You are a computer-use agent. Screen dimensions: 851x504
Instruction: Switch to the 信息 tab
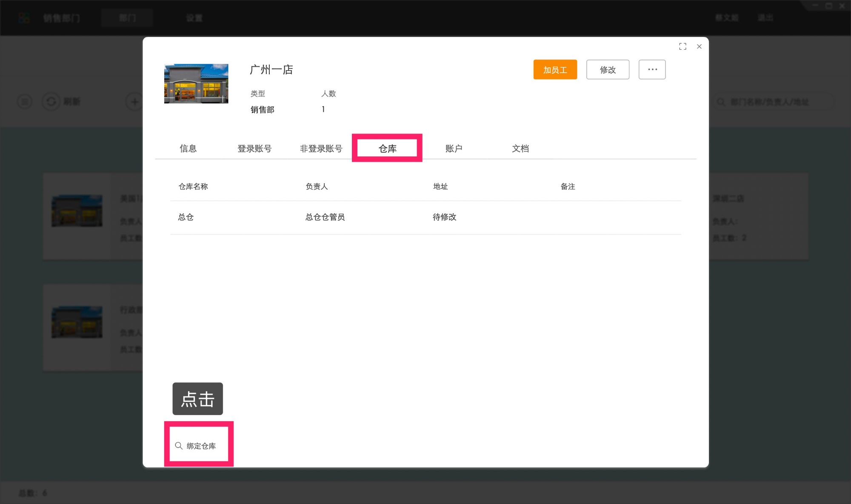[x=188, y=148]
